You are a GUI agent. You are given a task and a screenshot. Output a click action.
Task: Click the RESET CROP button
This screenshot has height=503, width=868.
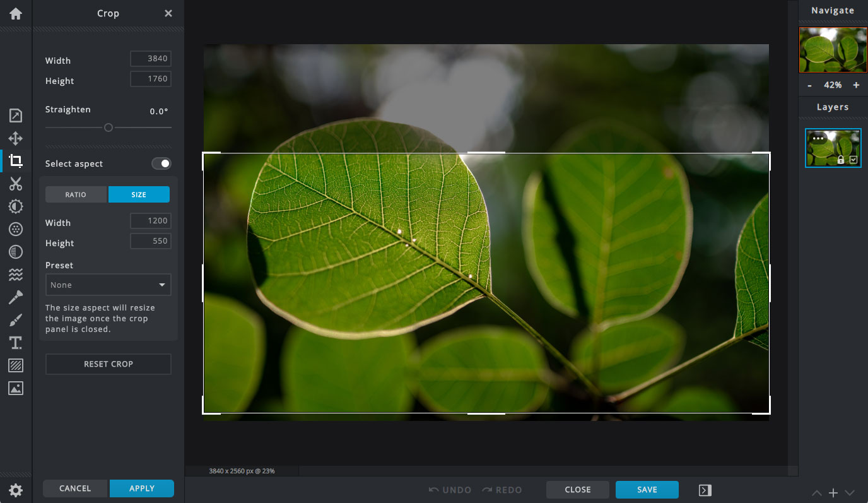point(108,364)
